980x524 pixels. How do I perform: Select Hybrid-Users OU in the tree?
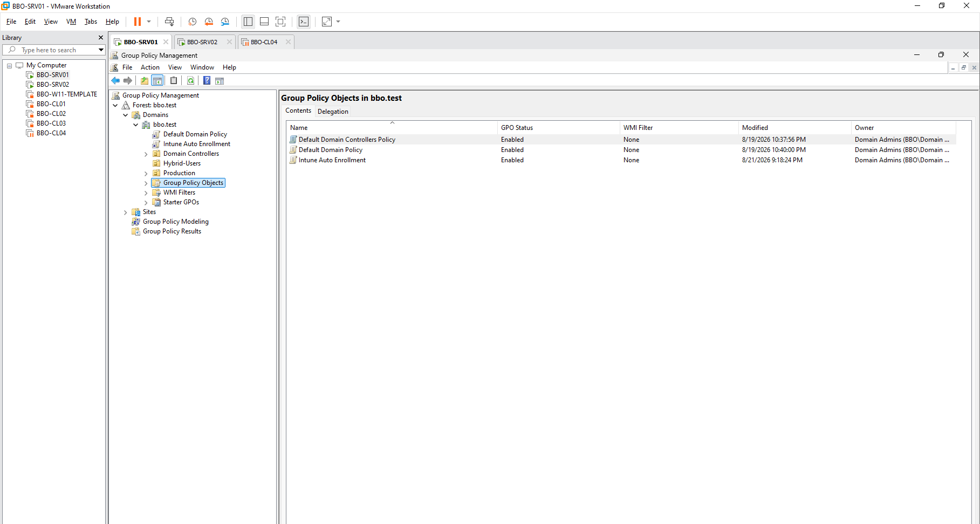[x=182, y=163]
